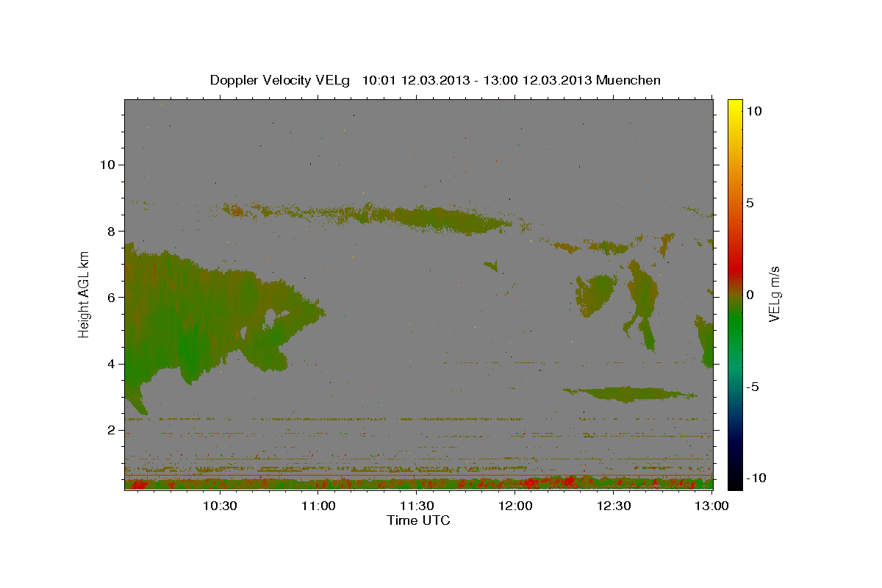882x588 pixels.
Task: Click the 'Time UTC' axis label
Action: pos(418,520)
